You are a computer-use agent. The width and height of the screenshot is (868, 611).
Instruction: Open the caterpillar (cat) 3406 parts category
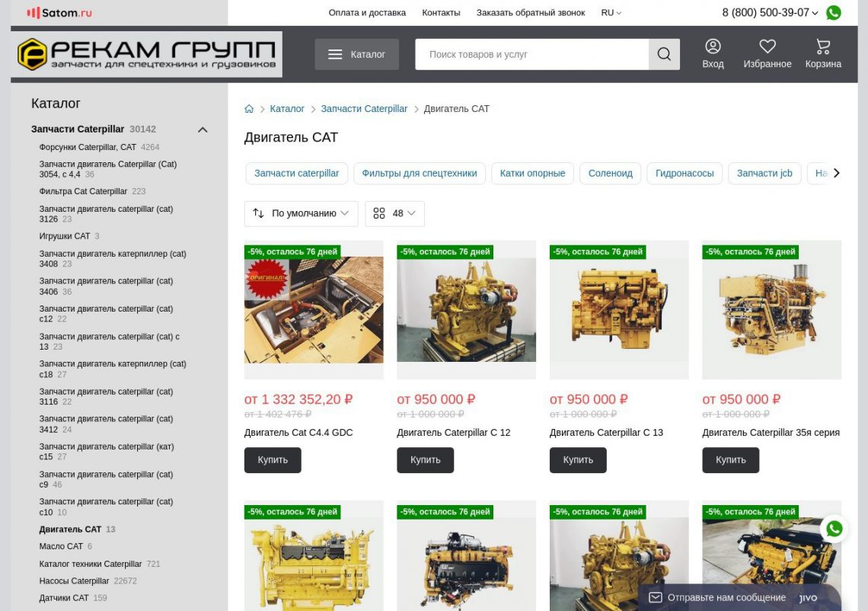tap(106, 286)
